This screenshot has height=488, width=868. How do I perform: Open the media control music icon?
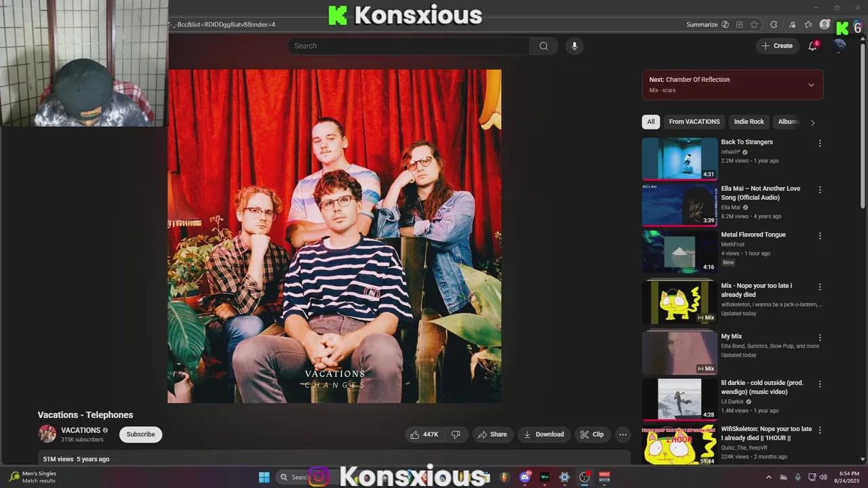792,24
